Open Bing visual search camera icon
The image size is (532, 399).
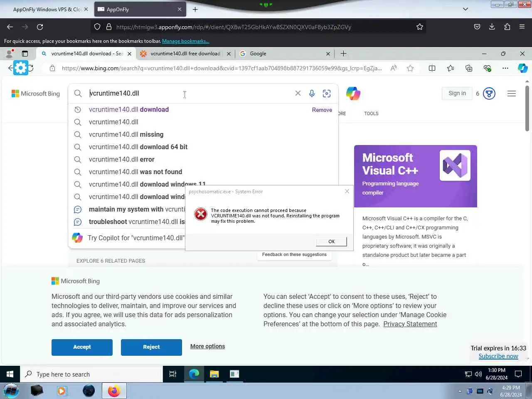327,94
